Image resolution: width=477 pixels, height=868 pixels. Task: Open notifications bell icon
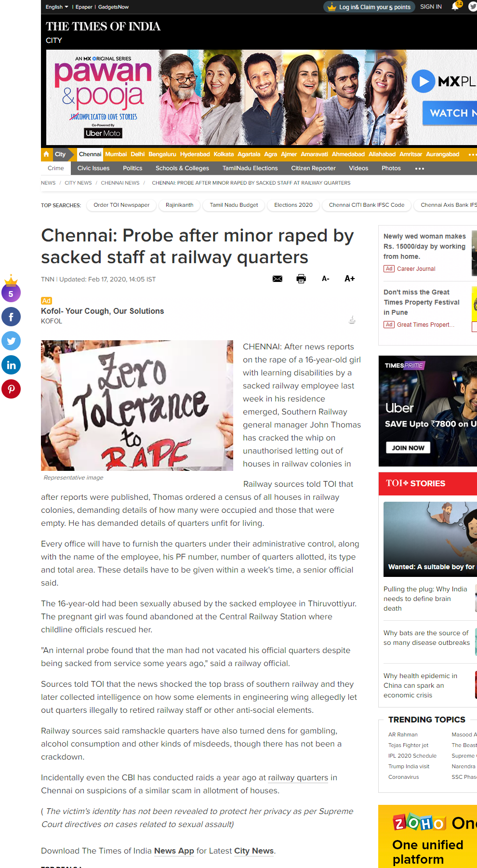click(455, 6)
